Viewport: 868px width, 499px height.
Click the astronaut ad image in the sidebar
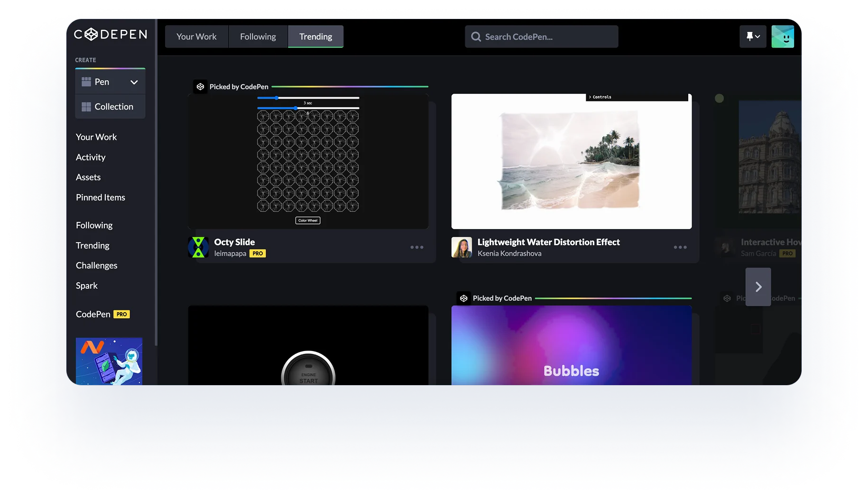click(109, 361)
